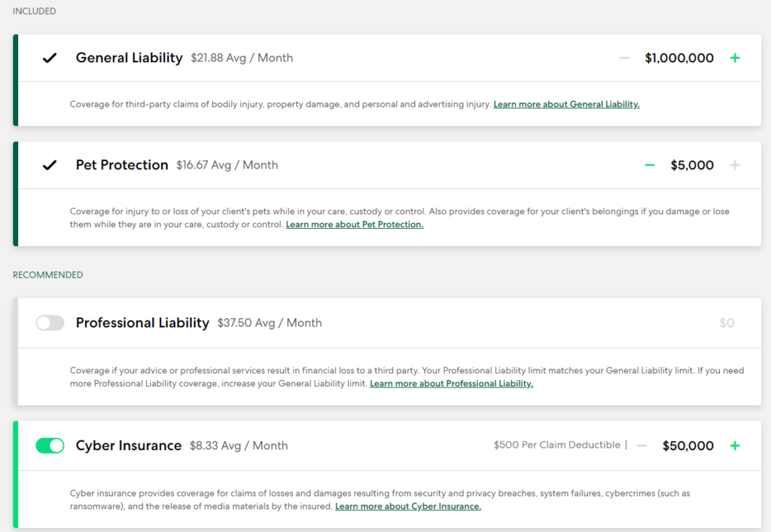This screenshot has height=532, width=771.
Task: Decrease the Pet Protection coverage limit
Action: (x=649, y=165)
